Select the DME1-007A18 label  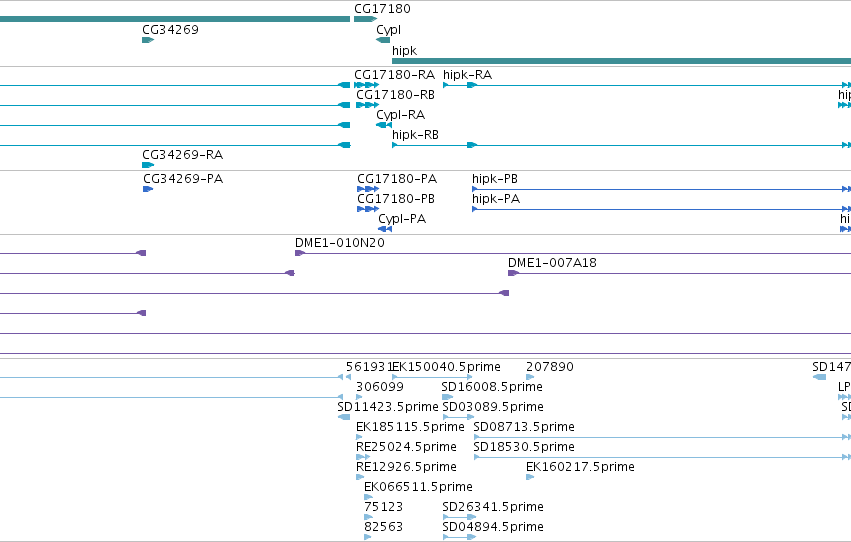point(552,263)
